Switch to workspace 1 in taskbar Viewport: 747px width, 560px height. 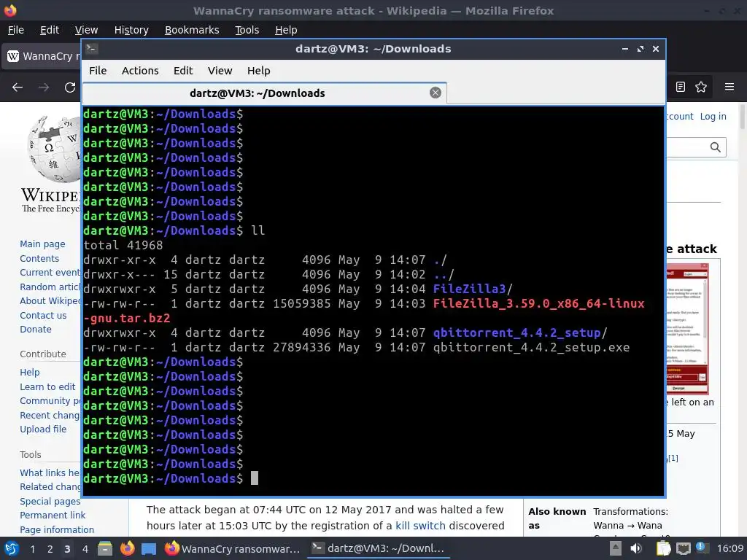[x=32, y=549]
